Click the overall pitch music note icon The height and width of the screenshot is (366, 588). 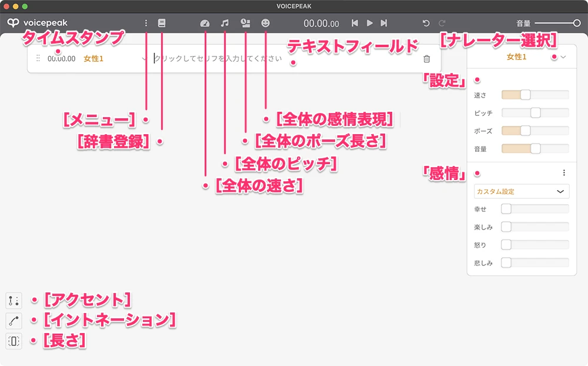225,24
